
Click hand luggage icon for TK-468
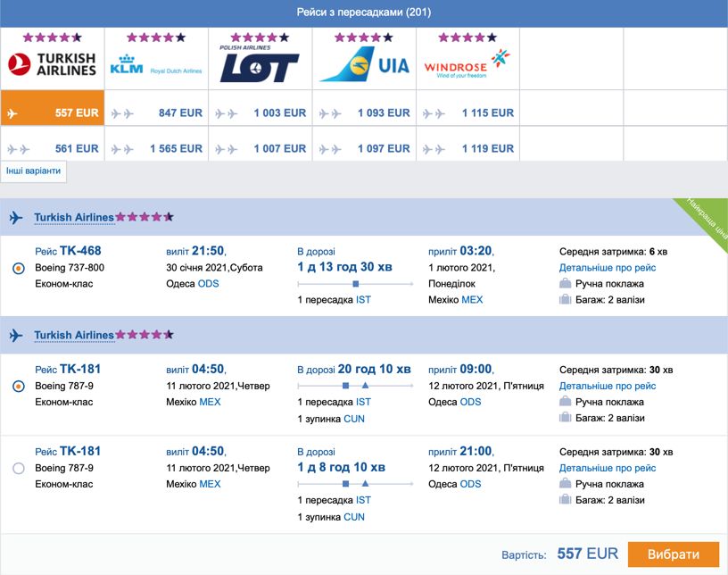[x=565, y=283]
